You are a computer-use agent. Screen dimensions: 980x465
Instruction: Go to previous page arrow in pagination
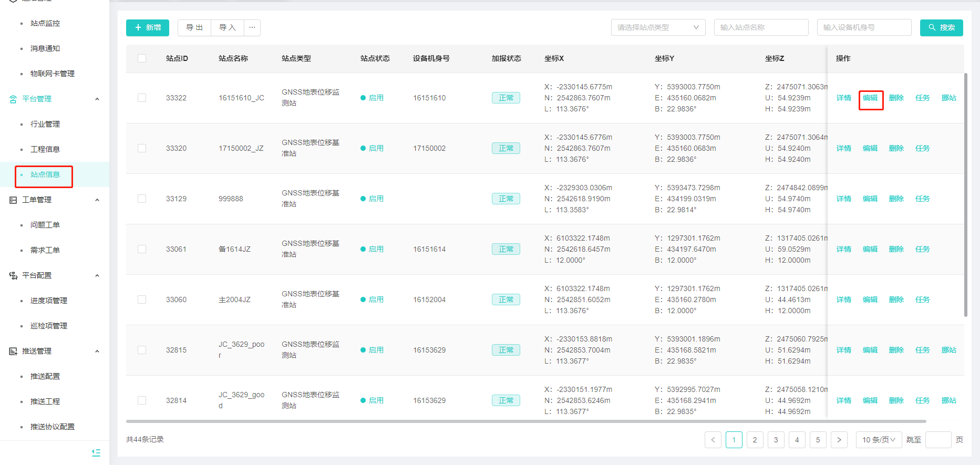pos(713,440)
